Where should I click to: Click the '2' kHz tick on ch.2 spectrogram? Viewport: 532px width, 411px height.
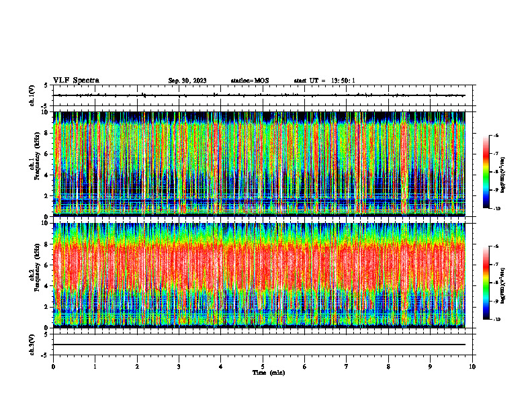pyautogui.click(x=47, y=307)
